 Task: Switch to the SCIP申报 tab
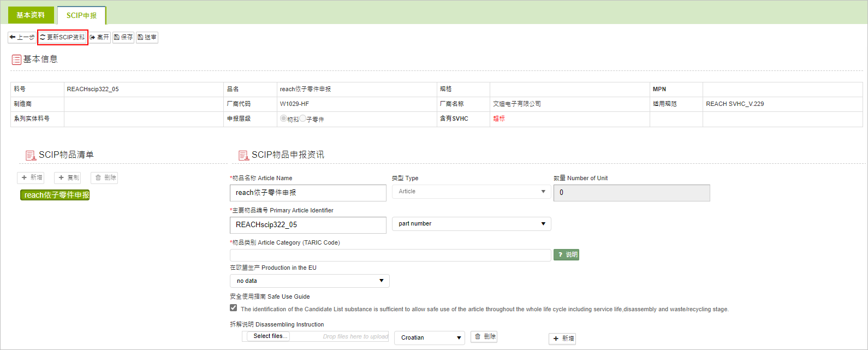(81, 15)
